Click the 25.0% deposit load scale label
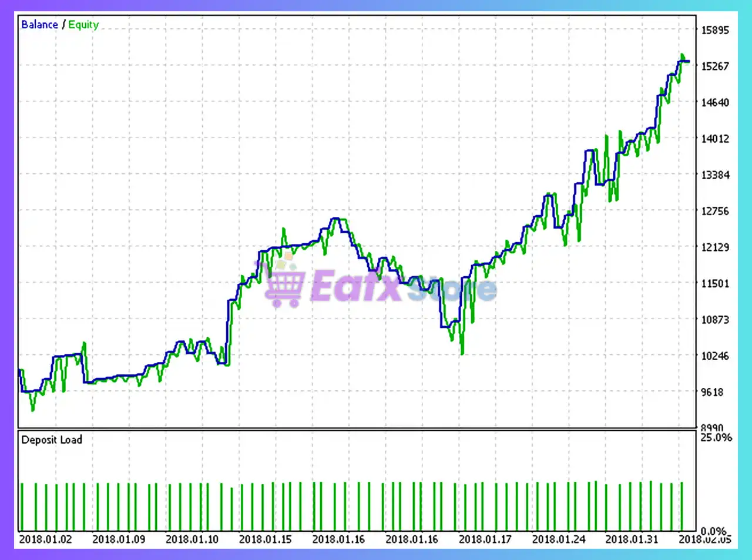Image resolution: width=752 pixels, height=560 pixels. tap(716, 437)
